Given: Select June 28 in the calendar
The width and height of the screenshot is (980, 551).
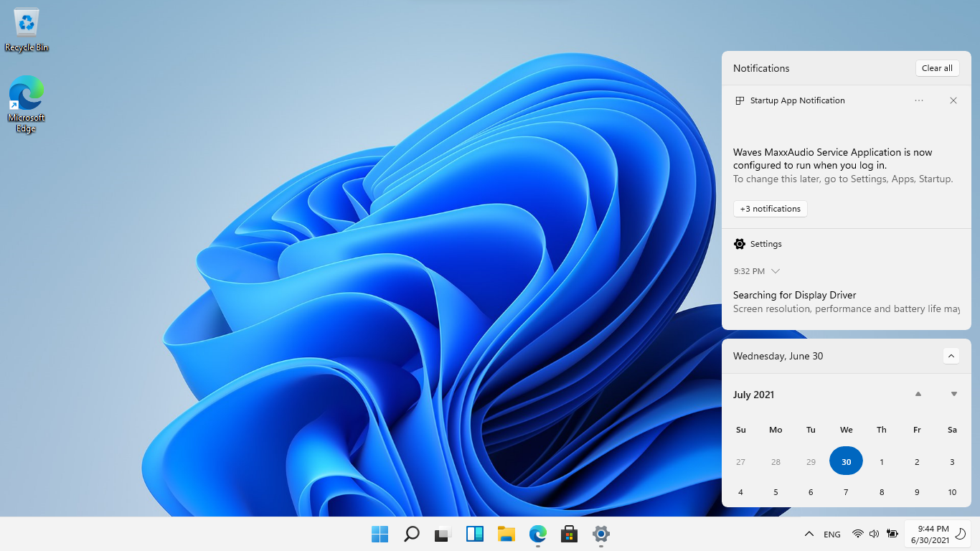Looking at the screenshot, I should pos(776,462).
